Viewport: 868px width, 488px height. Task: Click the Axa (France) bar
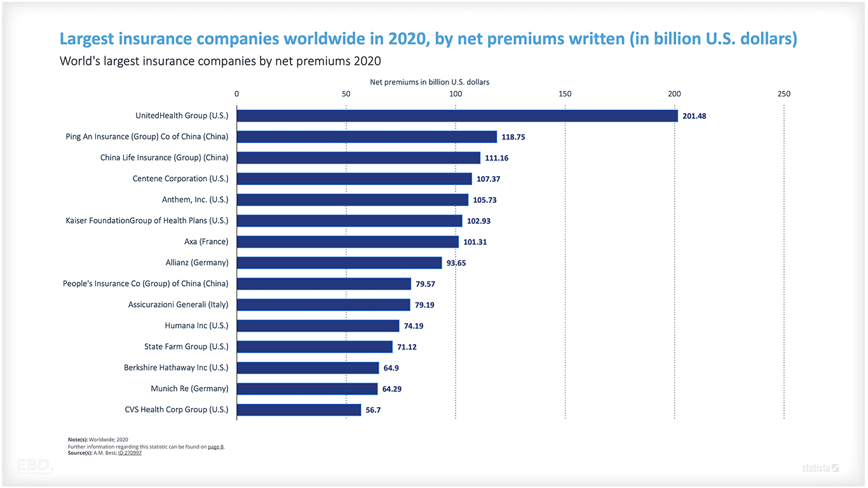click(x=348, y=241)
